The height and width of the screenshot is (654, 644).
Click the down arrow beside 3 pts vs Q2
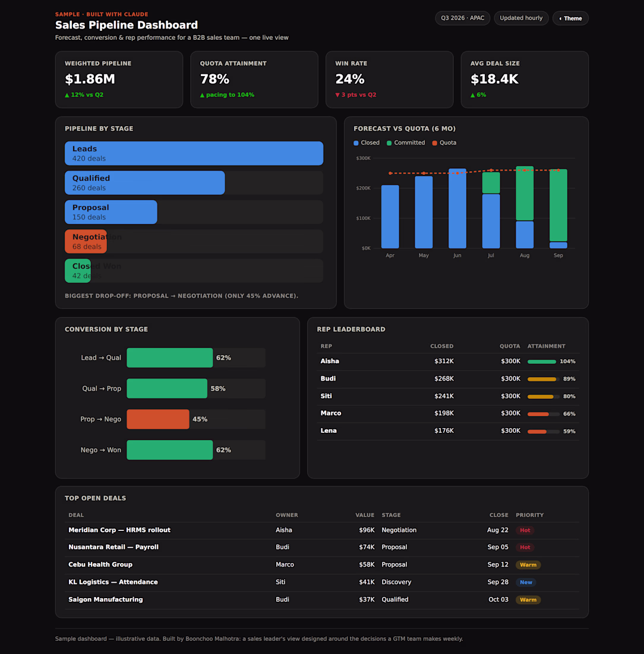[337, 95]
